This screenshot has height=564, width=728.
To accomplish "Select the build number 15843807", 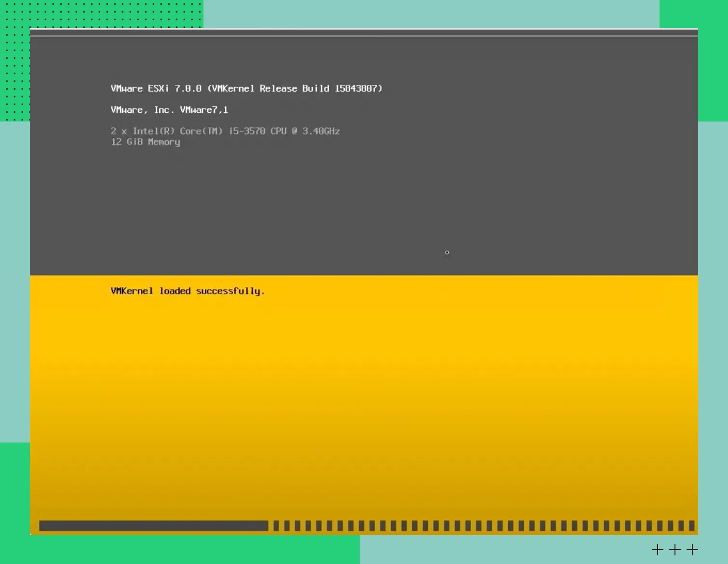I will point(356,89).
